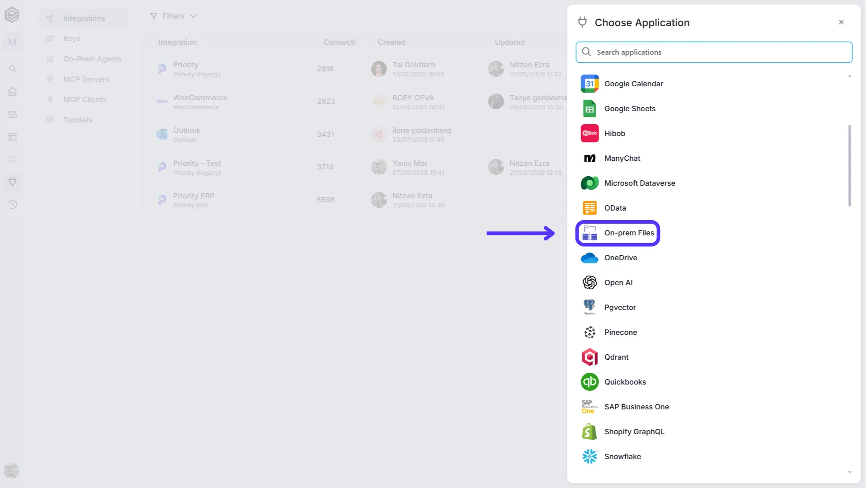Open the Outlook integration row
Screen dimensions: 868x488
[x=355, y=135]
